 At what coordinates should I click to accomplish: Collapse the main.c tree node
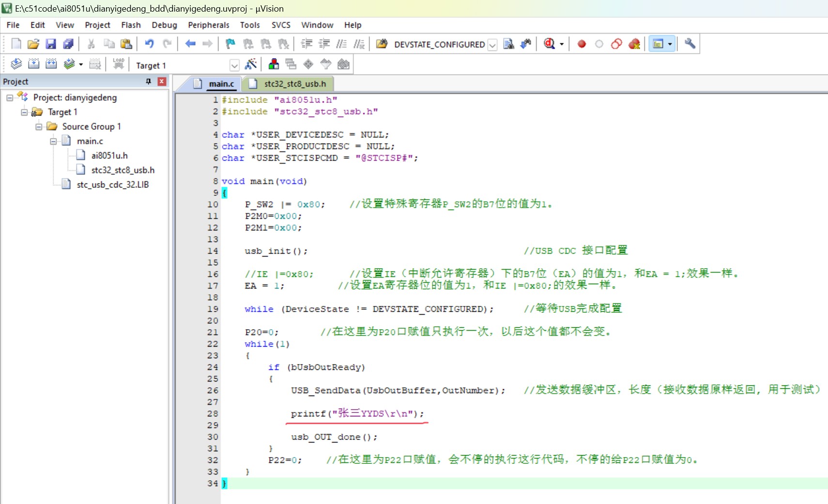[x=53, y=141]
